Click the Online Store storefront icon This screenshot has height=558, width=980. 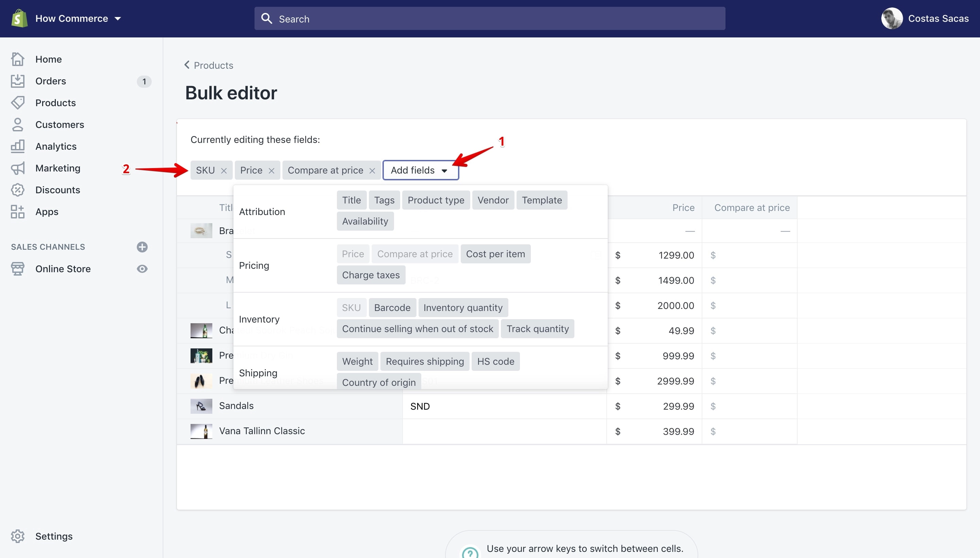[18, 269]
